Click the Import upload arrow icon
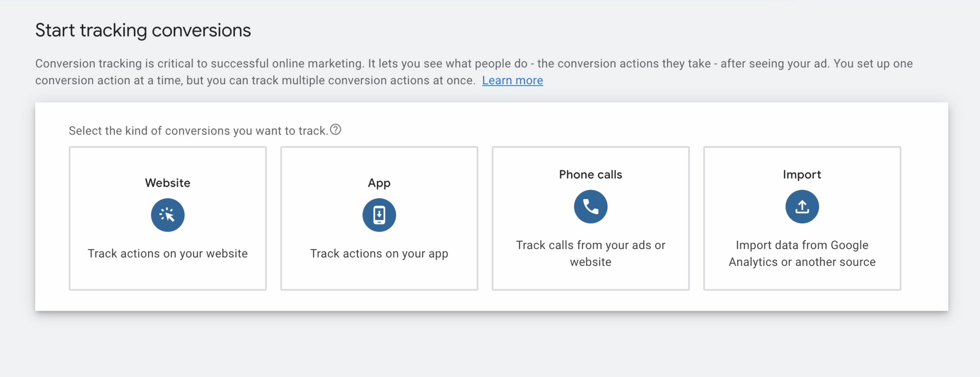980x377 pixels. 802,206
